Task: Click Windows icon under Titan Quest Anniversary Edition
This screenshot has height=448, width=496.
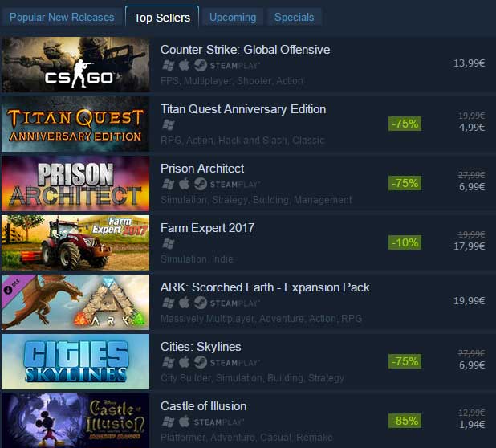Action: [x=168, y=124]
